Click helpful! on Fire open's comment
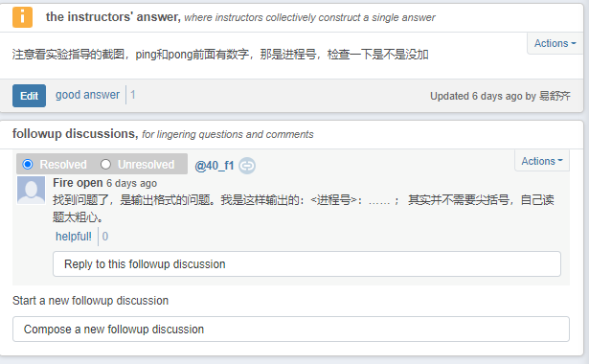This screenshot has height=364, width=589. [x=74, y=237]
